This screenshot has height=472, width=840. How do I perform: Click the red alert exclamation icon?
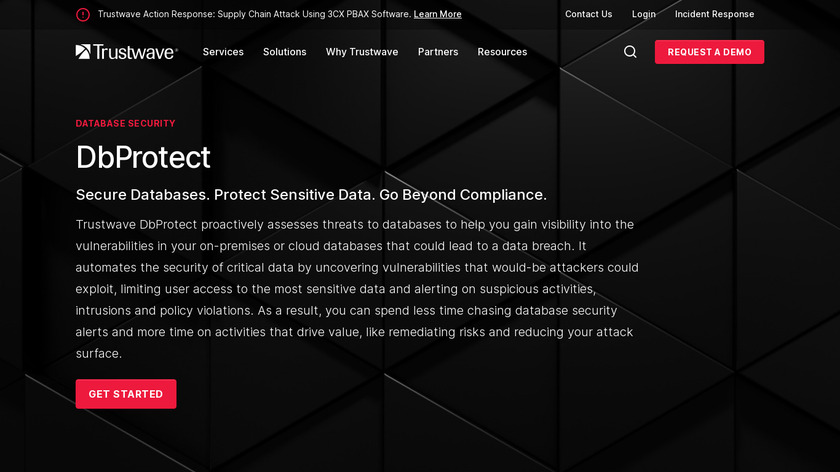coord(83,15)
